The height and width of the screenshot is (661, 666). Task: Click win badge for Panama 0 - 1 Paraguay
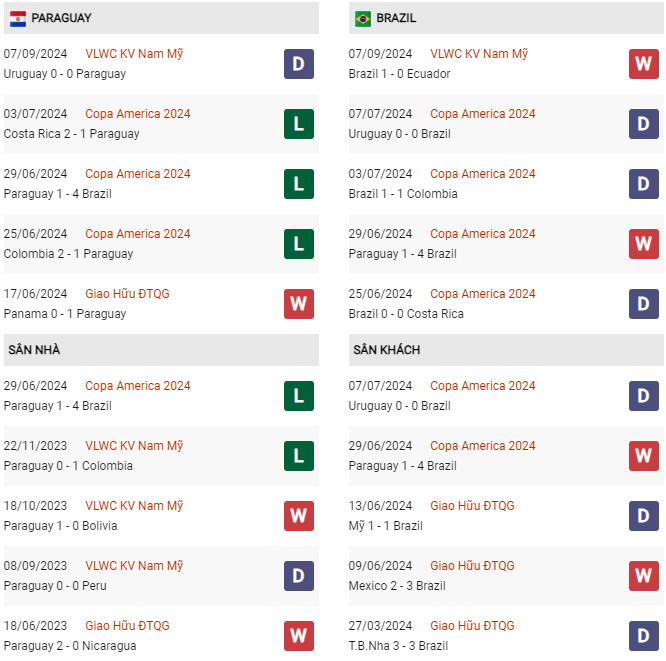point(298,304)
